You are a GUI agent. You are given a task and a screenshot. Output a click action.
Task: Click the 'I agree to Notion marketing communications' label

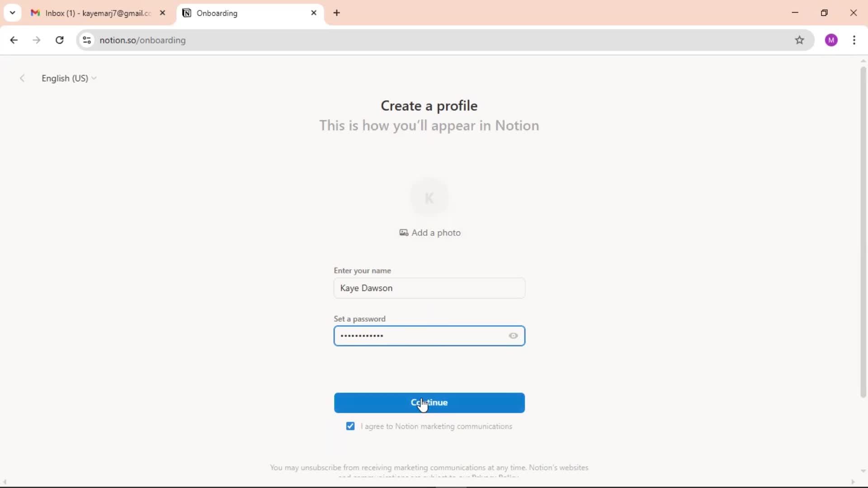pos(437,427)
